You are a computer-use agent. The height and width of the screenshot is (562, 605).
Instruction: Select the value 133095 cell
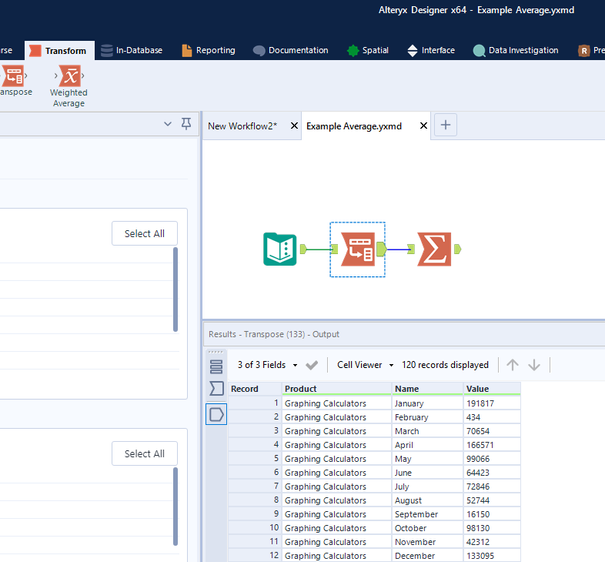(x=492, y=556)
